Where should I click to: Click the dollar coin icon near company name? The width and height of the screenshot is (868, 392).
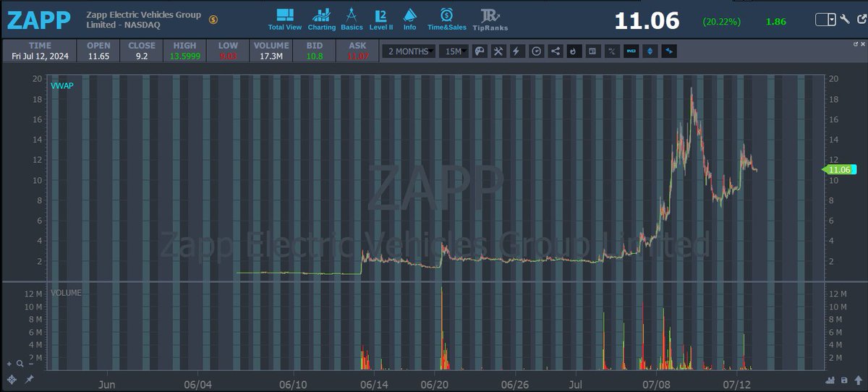pyautogui.click(x=212, y=20)
